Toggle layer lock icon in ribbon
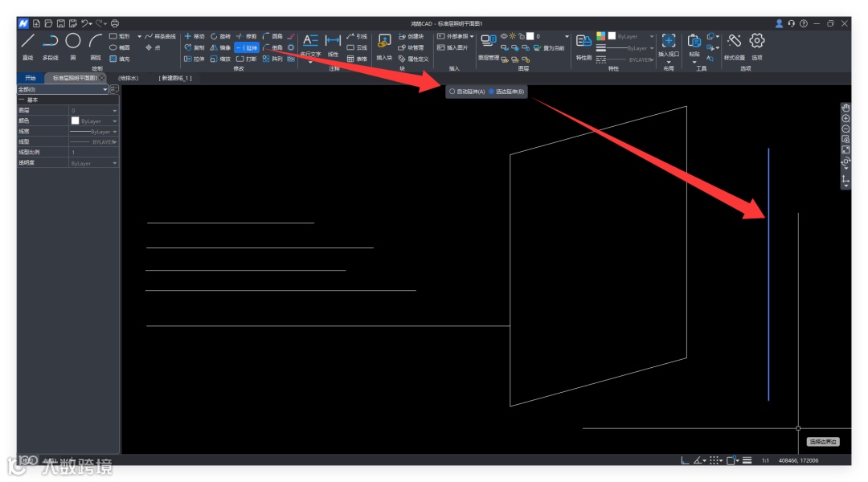The height and width of the screenshot is (482, 868). (x=521, y=36)
